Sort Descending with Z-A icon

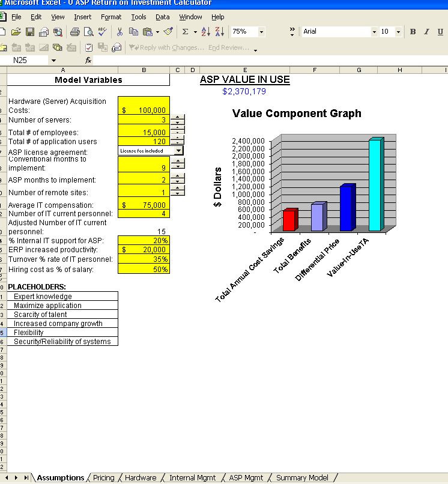tap(220, 31)
